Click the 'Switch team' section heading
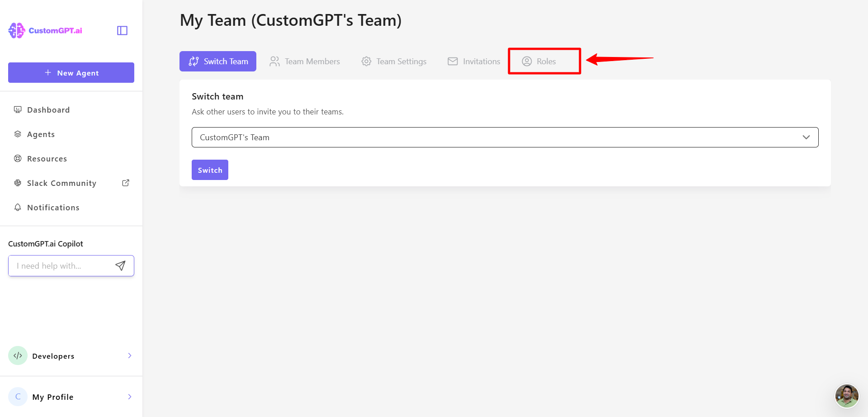This screenshot has width=868, height=417. pos(217,96)
